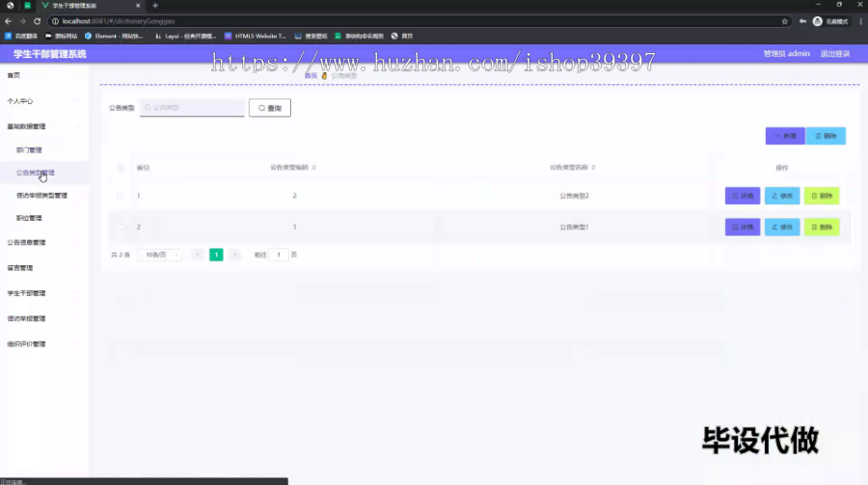Check the checkbox for index row 1

pos(121,196)
